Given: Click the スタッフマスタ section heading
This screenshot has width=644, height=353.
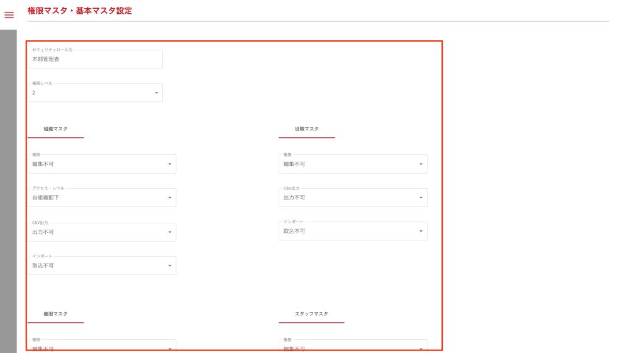Looking at the screenshot, I should pyautogui.click(x=311, y=314).
